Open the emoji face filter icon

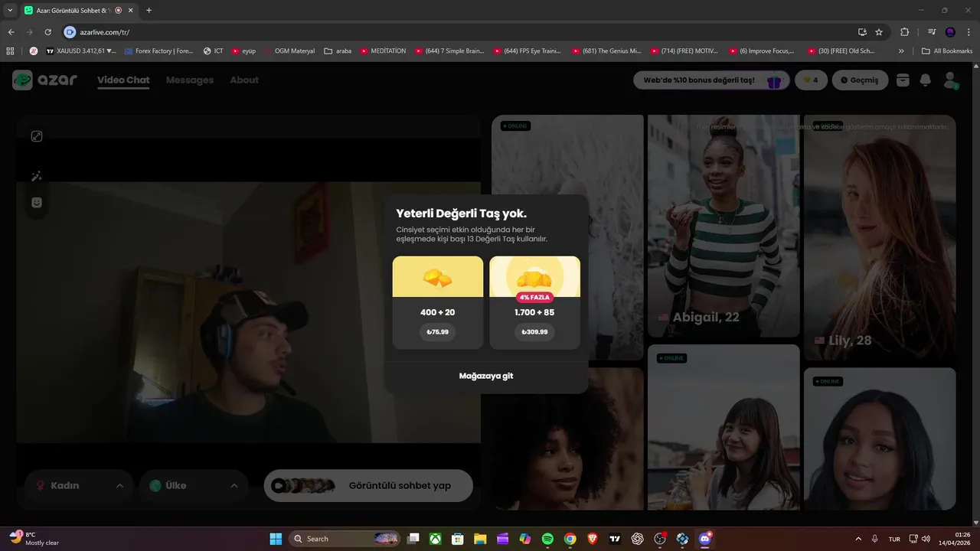point(37,203)
